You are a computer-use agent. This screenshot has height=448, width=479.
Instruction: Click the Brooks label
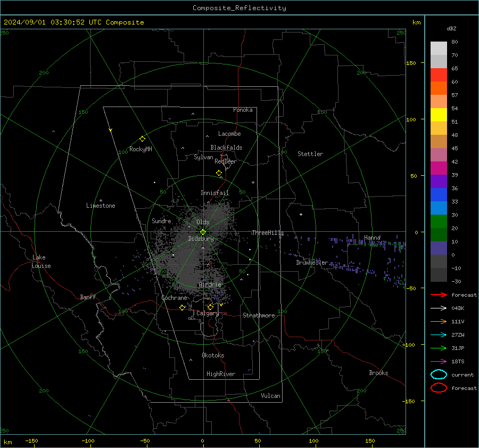click(x=378, y=372)
